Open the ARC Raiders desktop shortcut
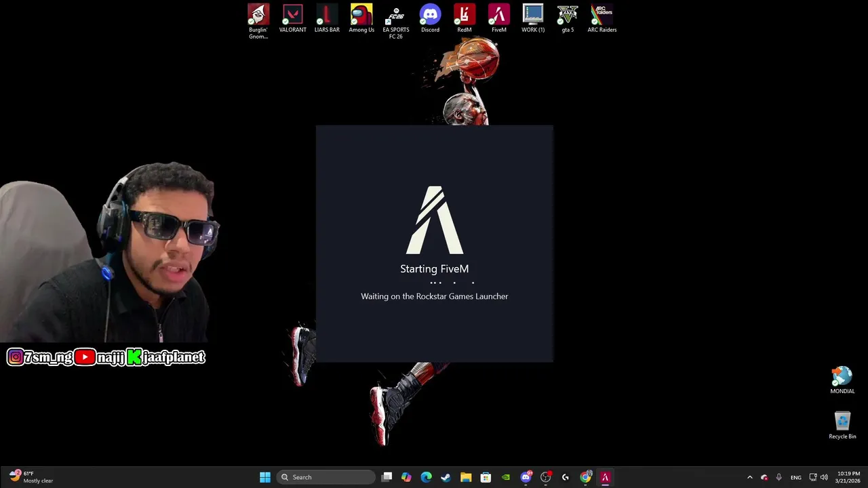Screen dimensions: 868x488 coord(601,19)
